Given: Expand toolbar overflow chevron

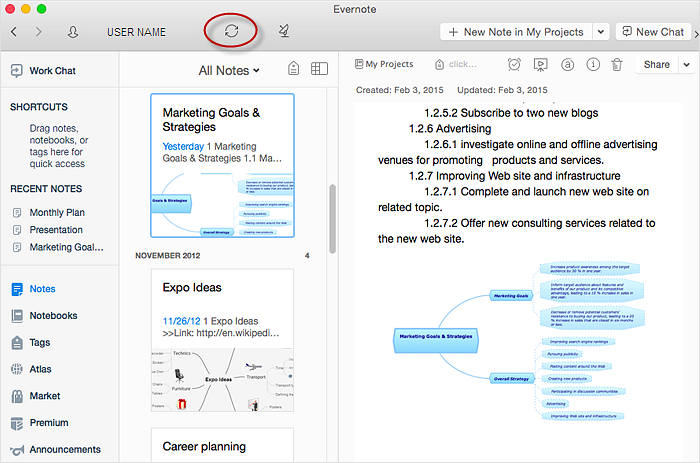Looking at the screenshot, I should 696,33.
